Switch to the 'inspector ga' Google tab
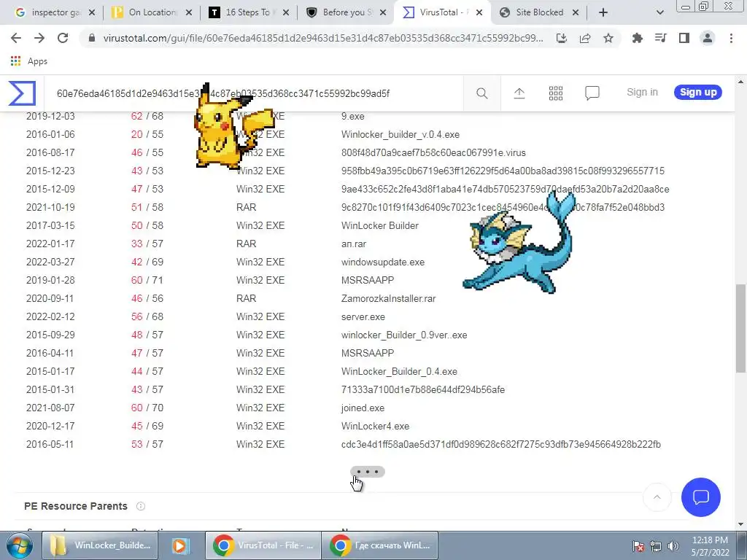Image resolution: width=747 pixels, height=560 pixels. pos(54,12)
